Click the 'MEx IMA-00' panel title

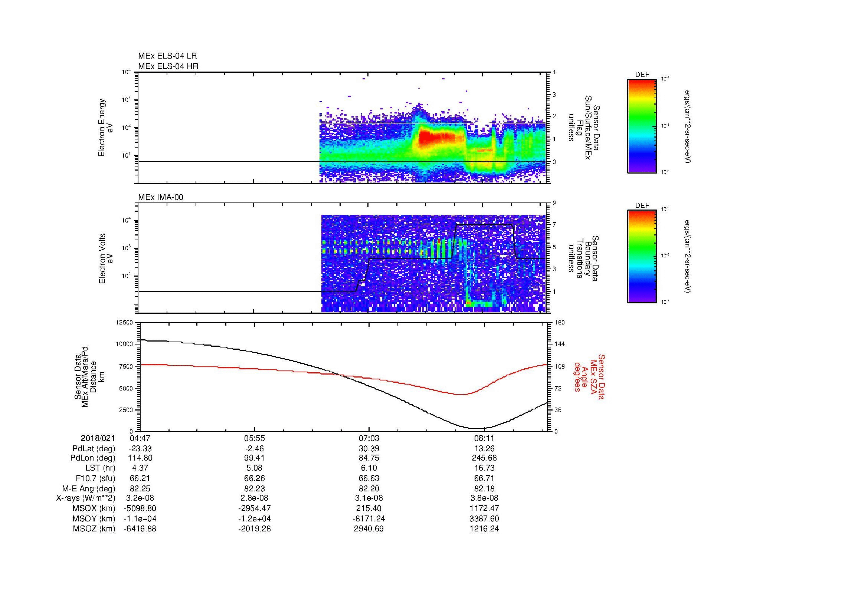pyautogui.click(x=161, y=197)
